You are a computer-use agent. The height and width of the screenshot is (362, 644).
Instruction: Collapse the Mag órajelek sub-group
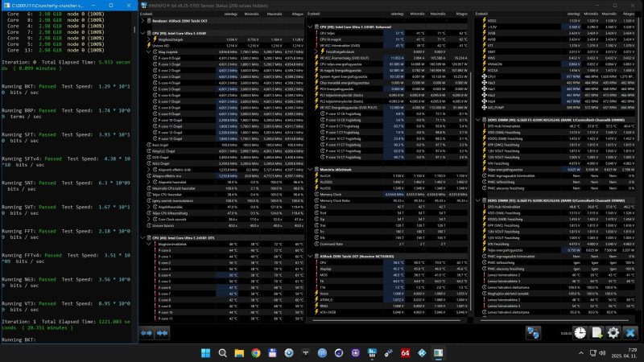click(x=149, y=51)
